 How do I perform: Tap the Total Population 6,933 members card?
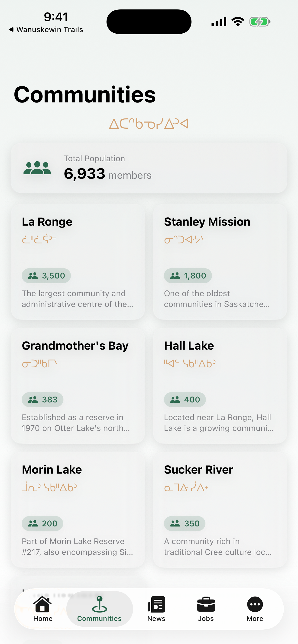(149, 168)
